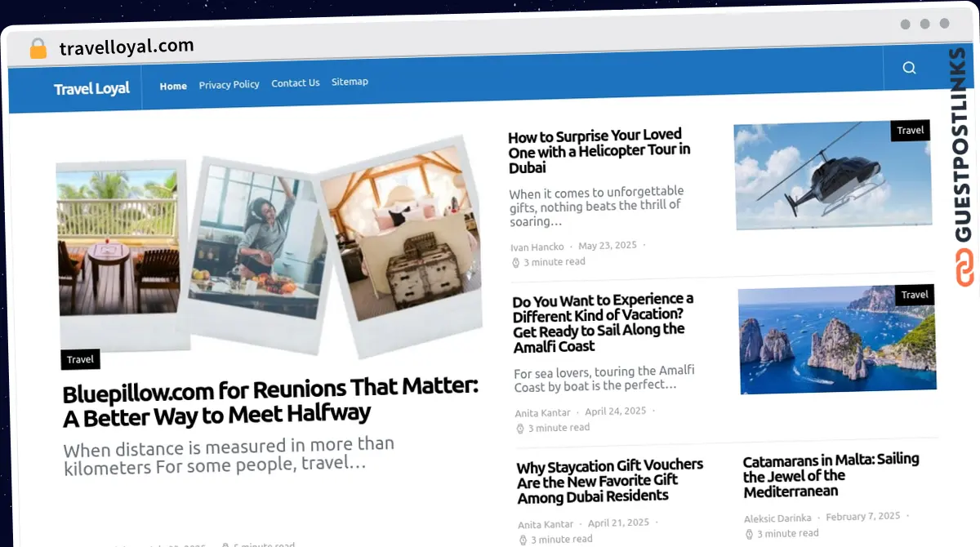Select Travel tag below polaroid collage

pyautogui.click(x=80, y=359)
